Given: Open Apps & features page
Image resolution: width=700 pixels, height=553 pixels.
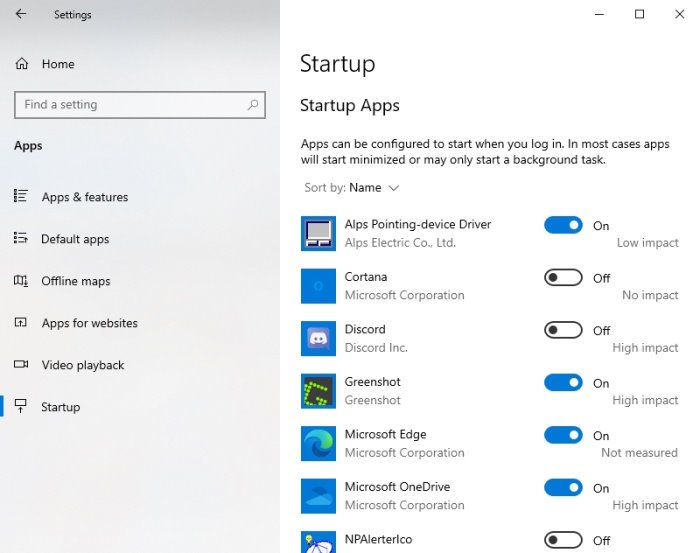Looking at the screenshot, I should (85, 197).
